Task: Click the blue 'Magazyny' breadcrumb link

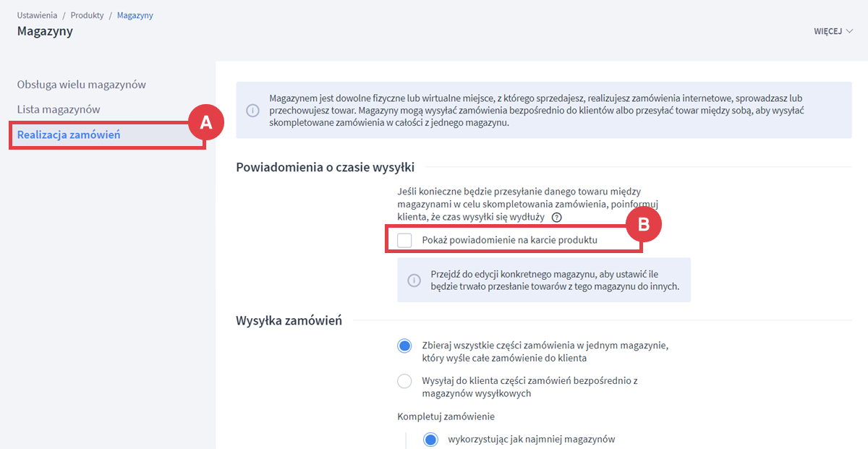Action: point(135,15)
